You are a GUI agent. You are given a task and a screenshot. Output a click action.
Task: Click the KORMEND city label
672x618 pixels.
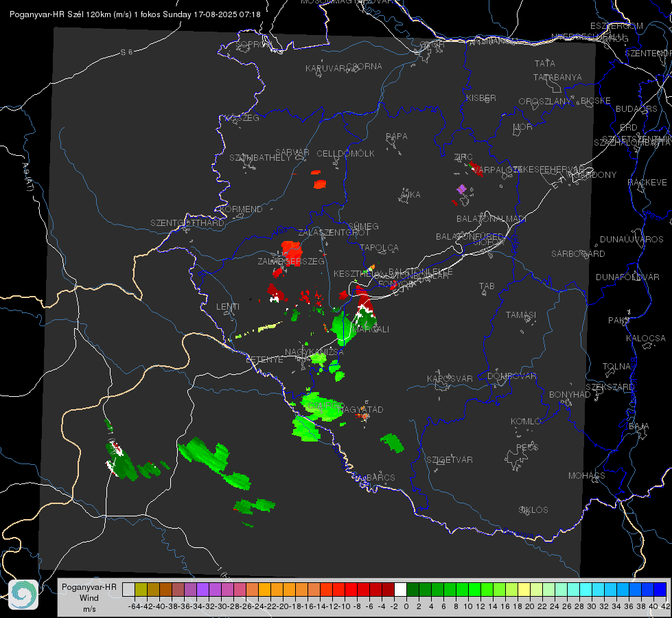(x=242, y=209)
